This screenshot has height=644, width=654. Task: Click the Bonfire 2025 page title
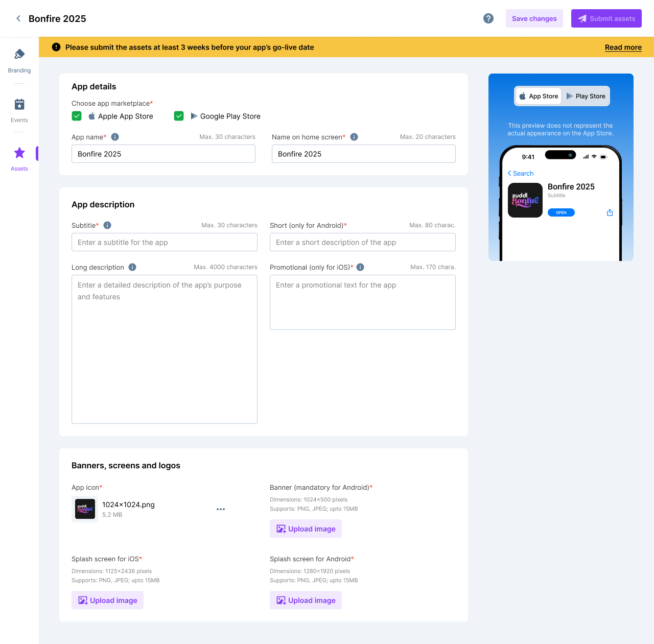[57, 18]
